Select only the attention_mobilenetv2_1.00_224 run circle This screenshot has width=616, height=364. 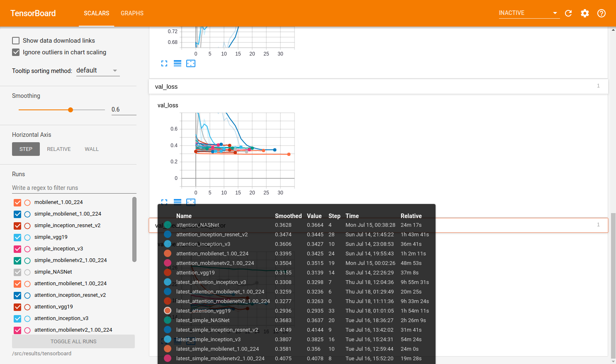(27, 330)
